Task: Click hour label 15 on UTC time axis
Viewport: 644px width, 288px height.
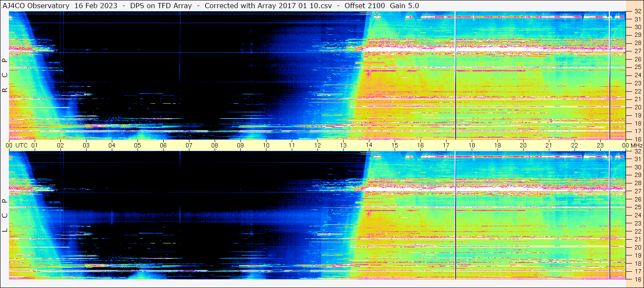Action: tap(395, 145)
